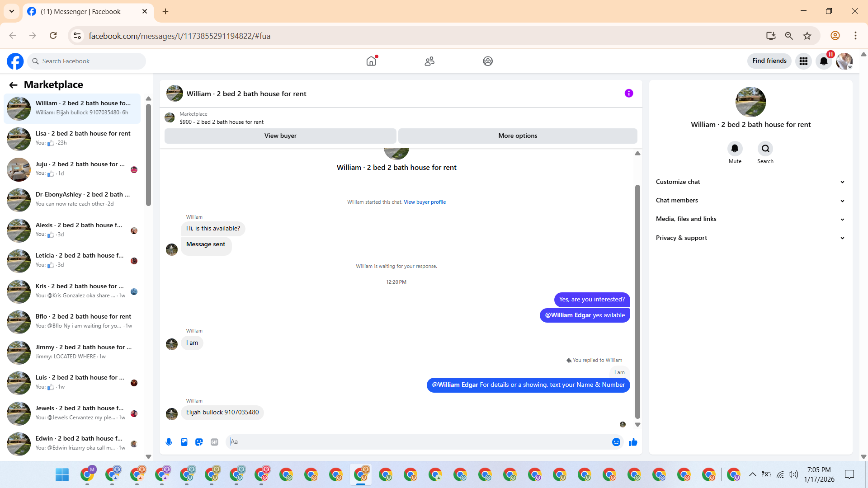Open the emoji picker in message box
The image size is (868, 488).
(616, 442)
